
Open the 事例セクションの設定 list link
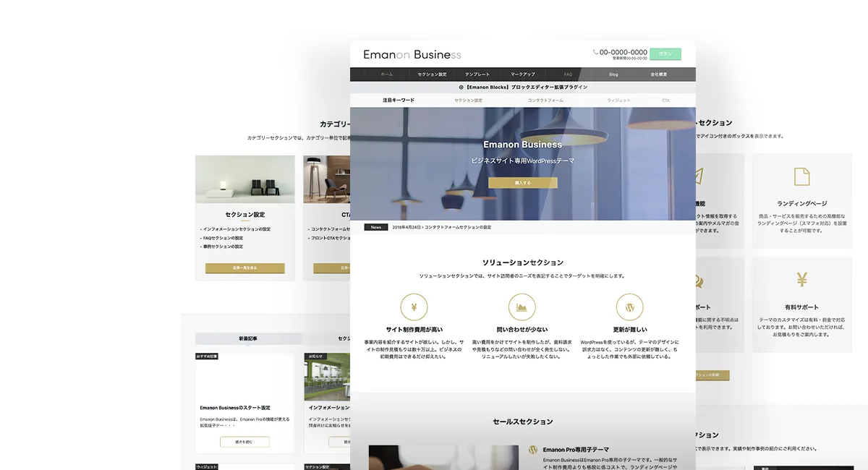pos(221,247)
